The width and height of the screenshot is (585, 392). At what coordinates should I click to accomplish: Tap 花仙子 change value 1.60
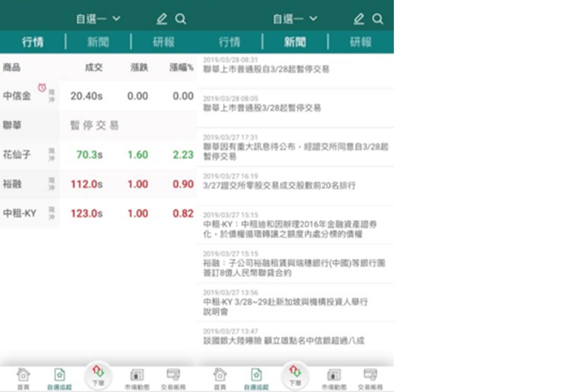138,155
